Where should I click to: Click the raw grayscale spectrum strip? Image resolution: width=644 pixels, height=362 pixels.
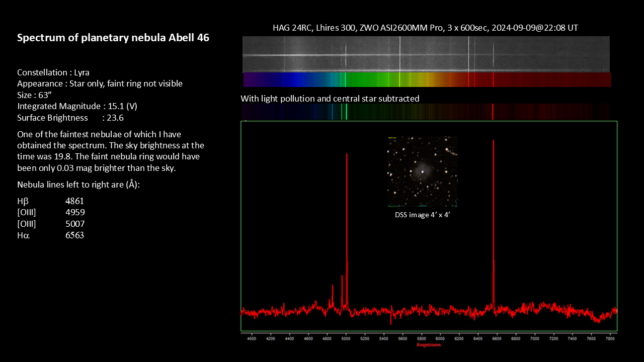click(x=426, y=54)
